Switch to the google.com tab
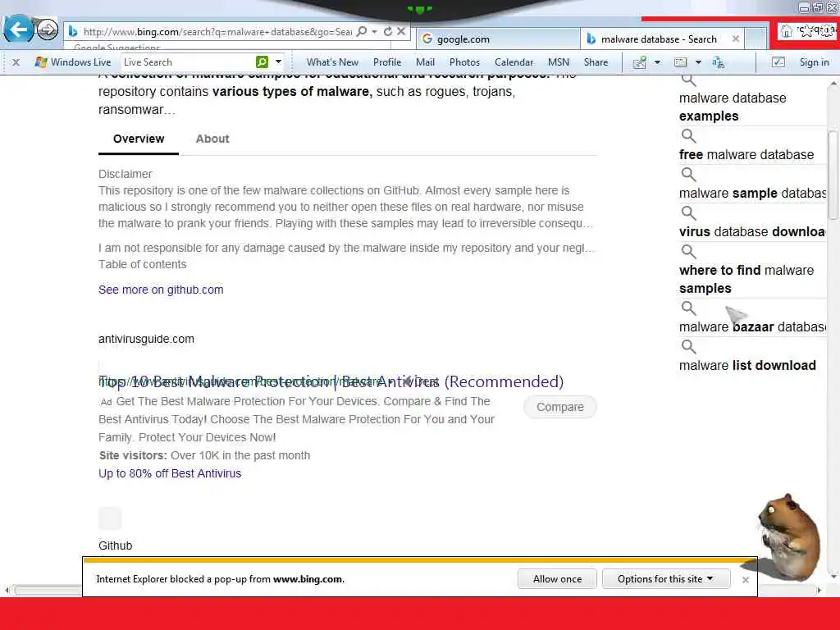This screenshot has height=630, width=840. pyautogui.click(x=497, y=39)
